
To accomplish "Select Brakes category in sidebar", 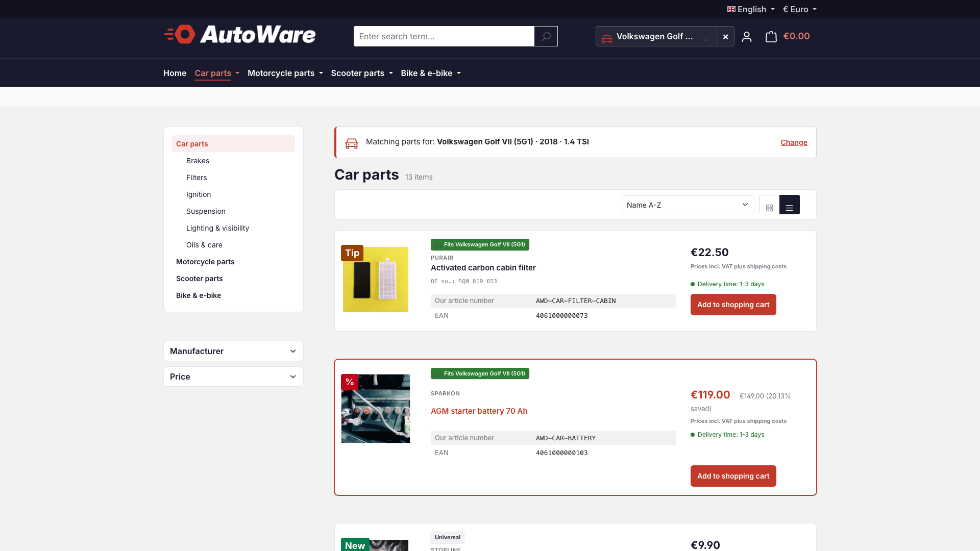I will click(x=198, y=161).
